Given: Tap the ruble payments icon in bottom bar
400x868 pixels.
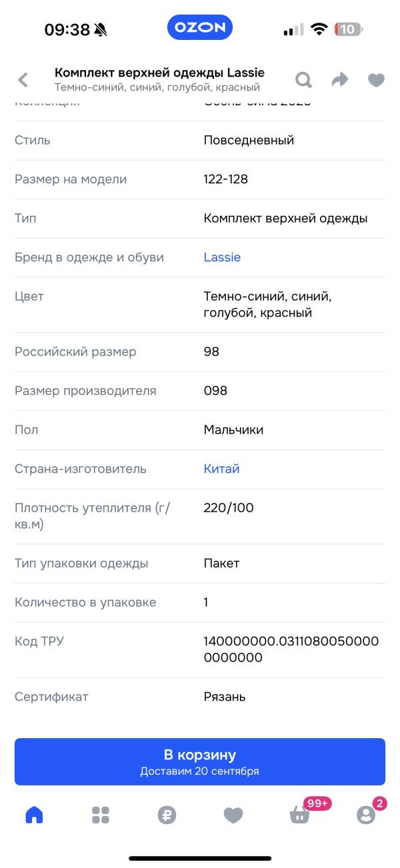Looking at the screenshot, I should tap(167, 813).
